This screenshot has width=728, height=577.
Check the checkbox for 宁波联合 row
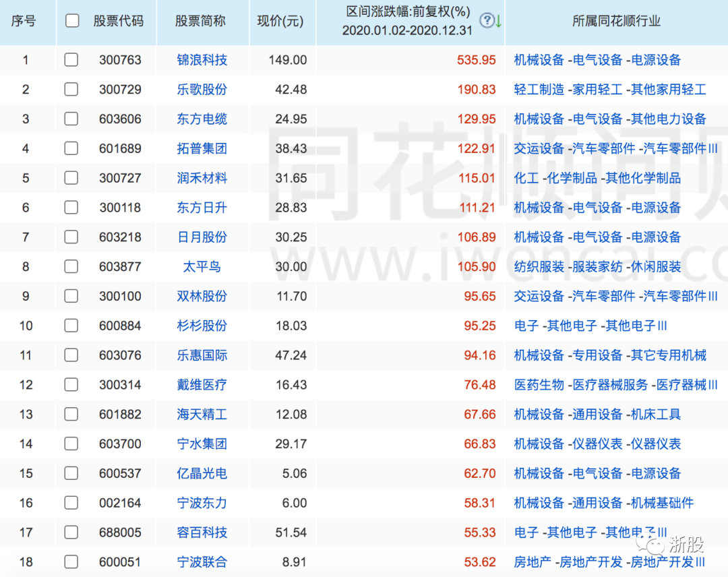tap(71, 561)
